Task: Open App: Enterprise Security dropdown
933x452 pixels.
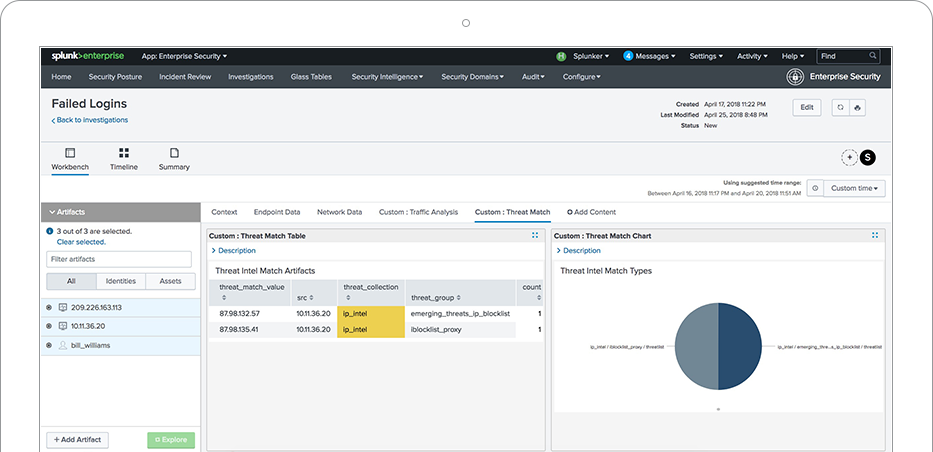Action: click(x=184, y=56)
